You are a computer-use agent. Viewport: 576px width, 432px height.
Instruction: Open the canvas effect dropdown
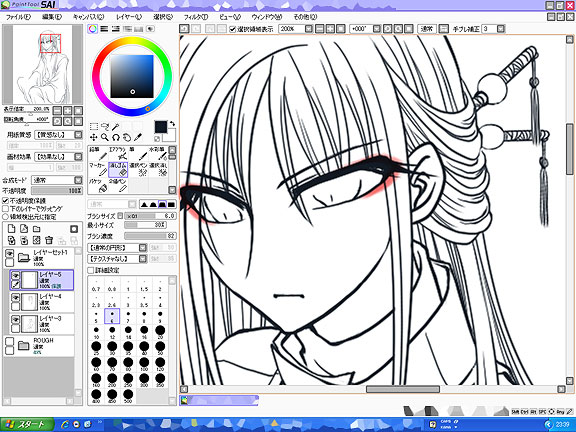point(78,156)
